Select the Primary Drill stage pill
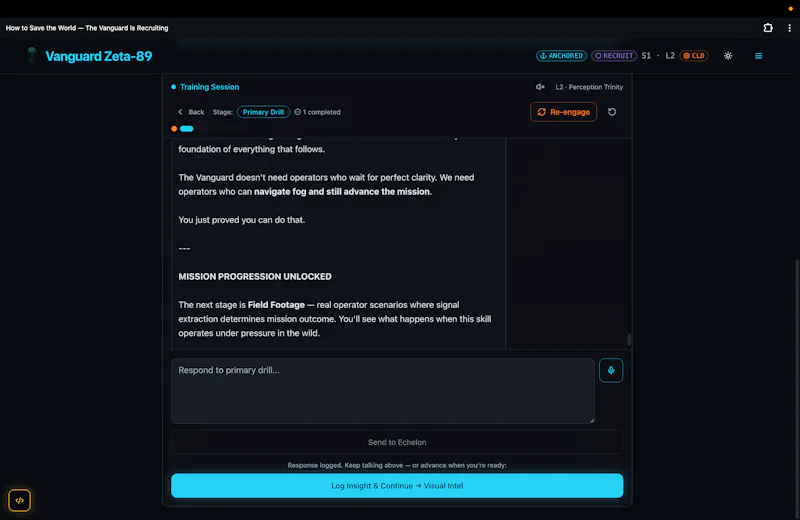Viewport: 800px width, 520px height. [263, 112]
